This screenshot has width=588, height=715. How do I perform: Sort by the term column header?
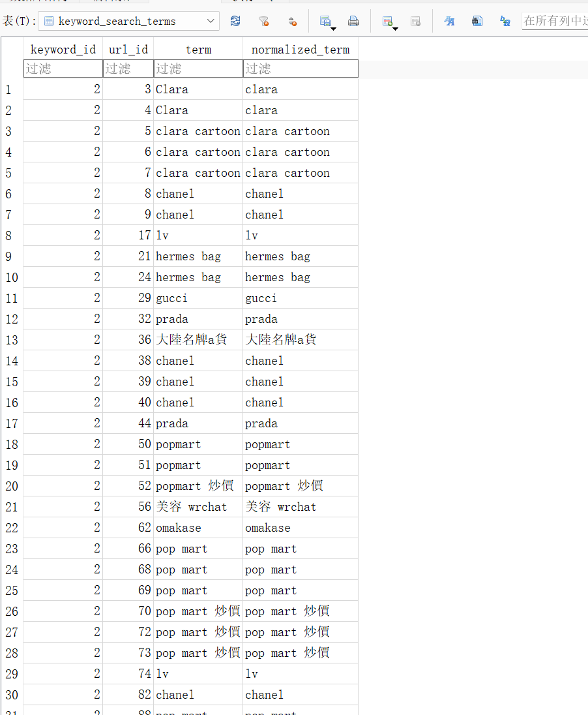[198, 50]
